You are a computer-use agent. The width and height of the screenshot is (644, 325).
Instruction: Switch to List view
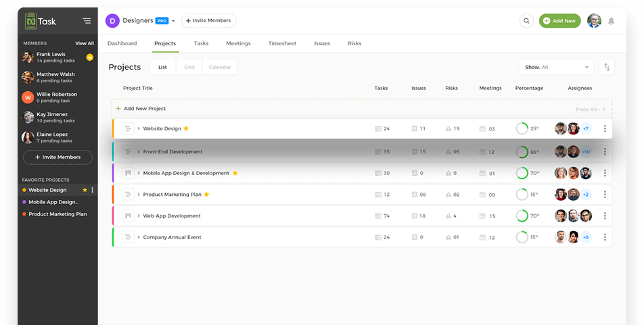coord(162,68)
